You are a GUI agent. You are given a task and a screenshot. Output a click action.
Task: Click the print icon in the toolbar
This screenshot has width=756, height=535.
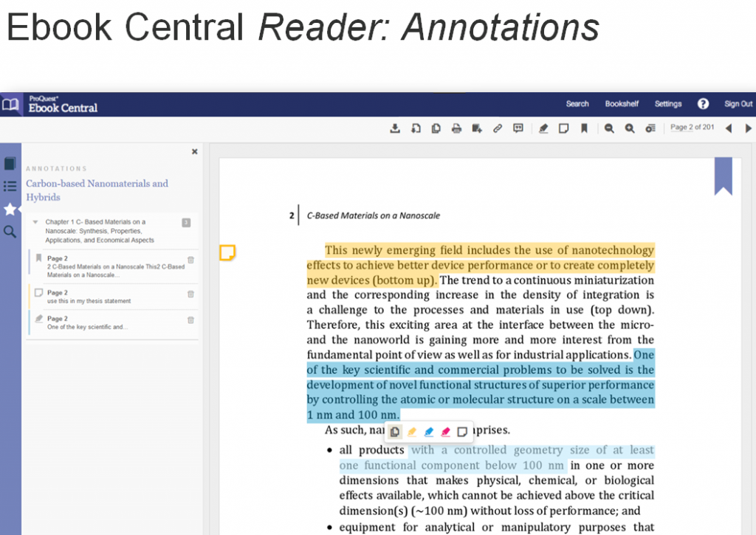456,128
